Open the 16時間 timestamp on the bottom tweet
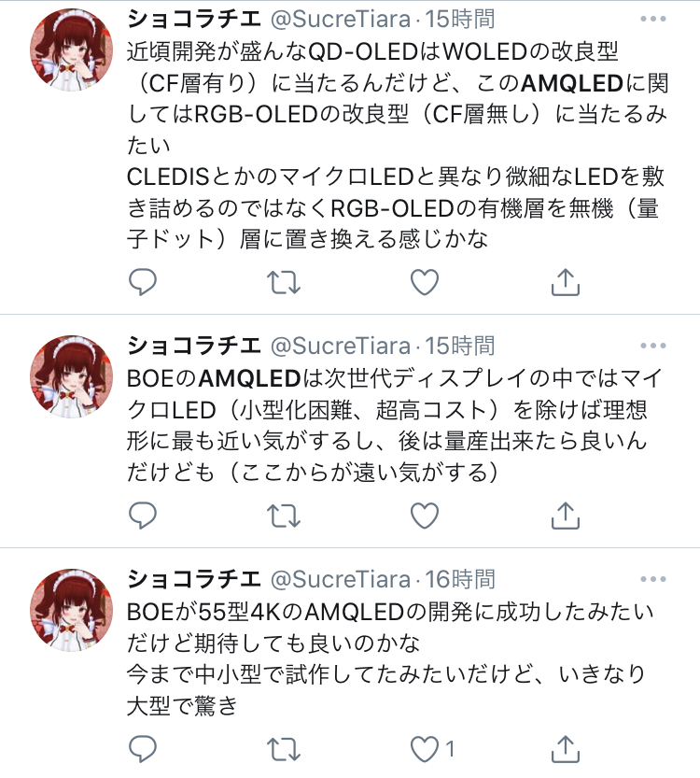700x778 pixels. tap(460, 579)
